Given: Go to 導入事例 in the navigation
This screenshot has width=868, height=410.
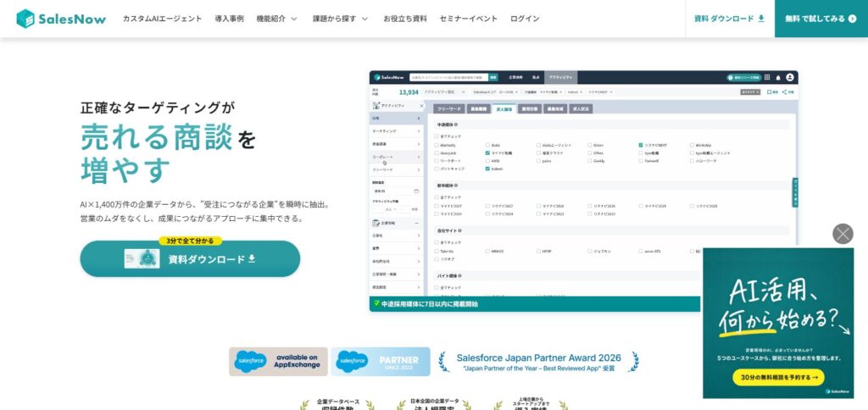Looking at the screenshot, I should click(x=229, y=19).
